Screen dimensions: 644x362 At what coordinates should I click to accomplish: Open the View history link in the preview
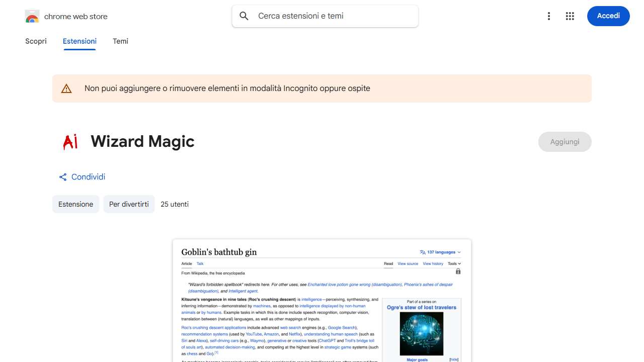pyautogui.click(x=433, y=263)
